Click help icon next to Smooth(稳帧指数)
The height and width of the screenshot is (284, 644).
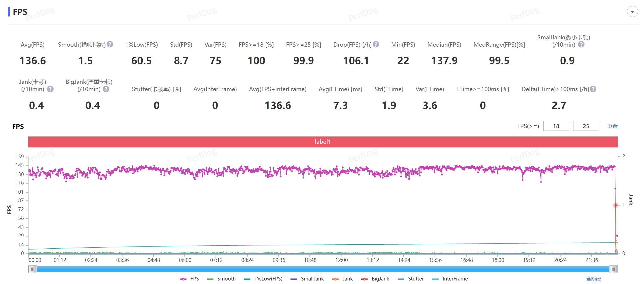[x=110, y=45]
